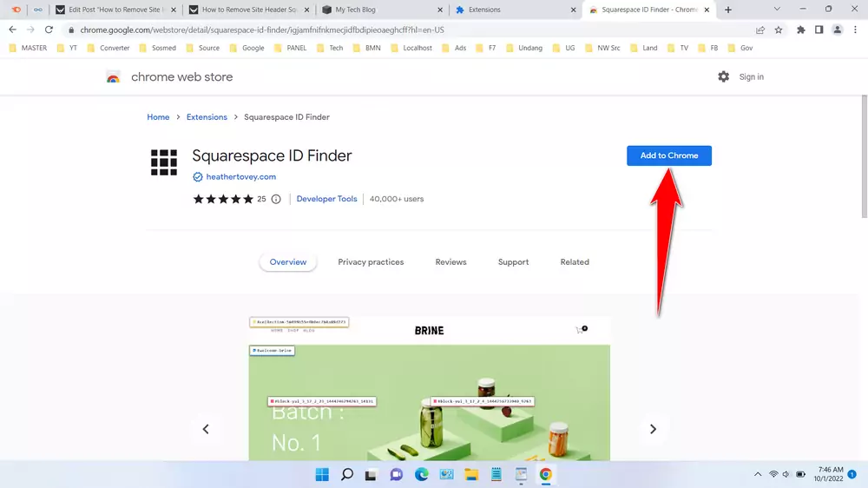
Task: Reload the page
Action: point(49,30)
